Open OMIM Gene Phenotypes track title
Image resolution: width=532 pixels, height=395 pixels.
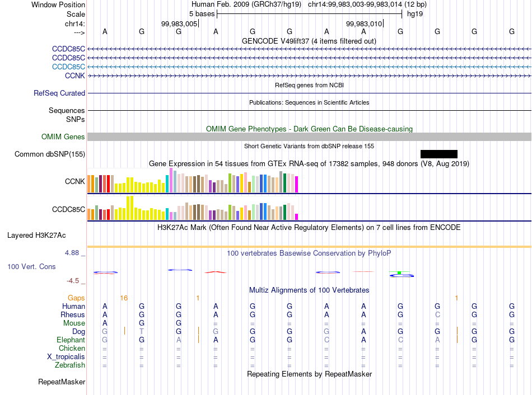pyautogui.click(x=309, y=129)
